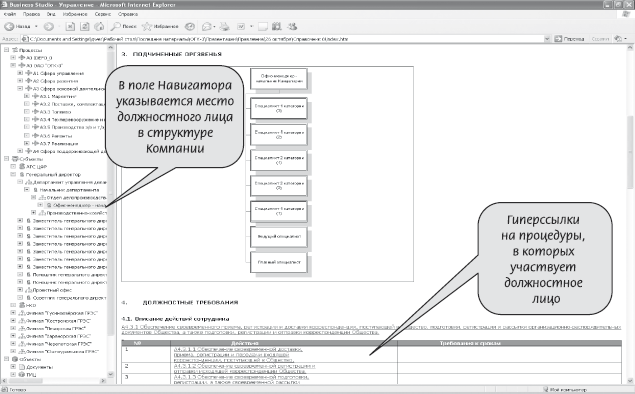The height and width of the screenshot is (394, 635).
Task: Open the Вид menu
Action: (51, 14)
